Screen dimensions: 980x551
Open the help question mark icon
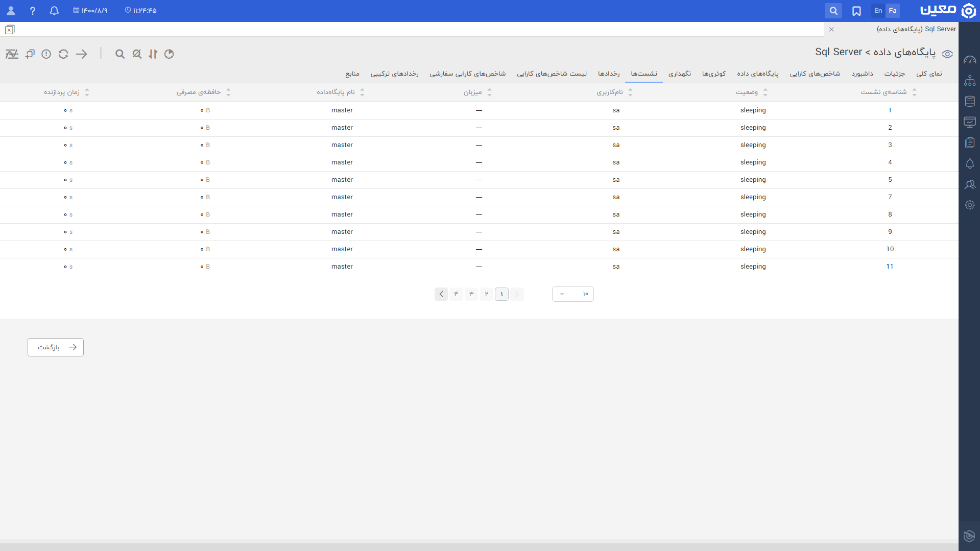click(x=32, y=11)
